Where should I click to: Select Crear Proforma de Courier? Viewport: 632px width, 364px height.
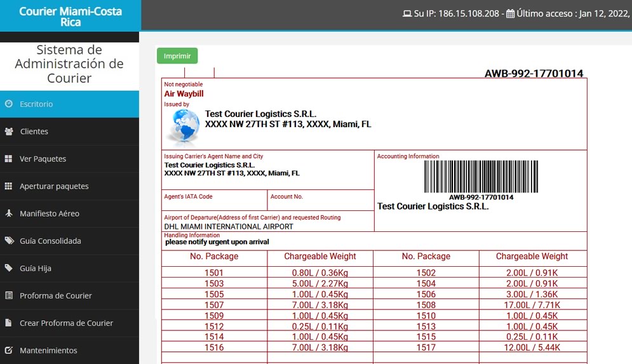69,323
